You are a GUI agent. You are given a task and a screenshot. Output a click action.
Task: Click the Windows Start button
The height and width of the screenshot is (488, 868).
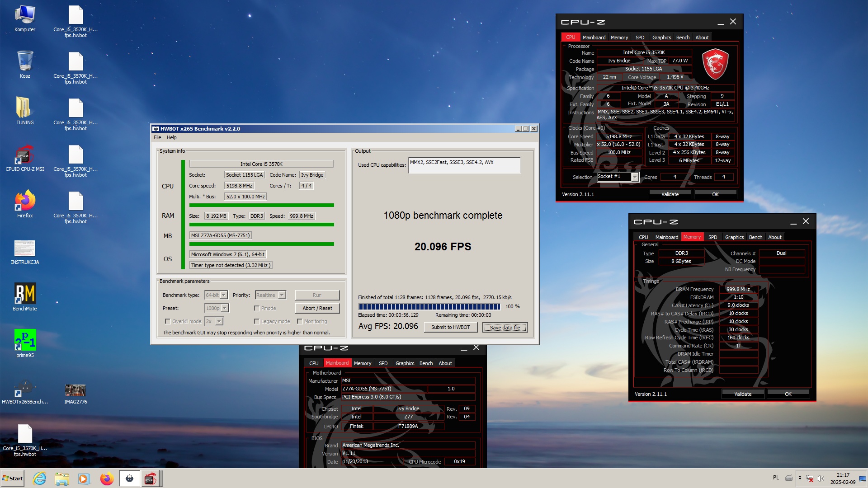point(13,479)
